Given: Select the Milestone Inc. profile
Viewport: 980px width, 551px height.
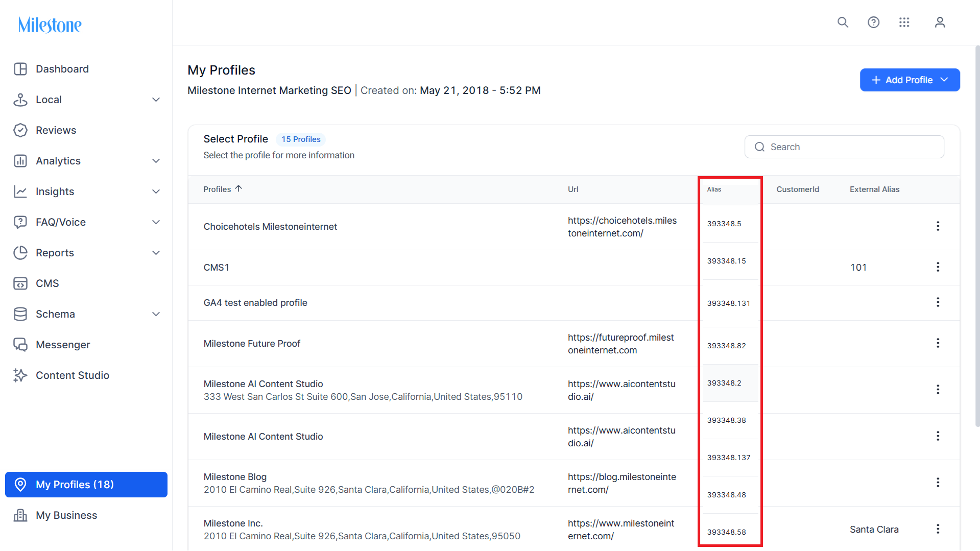Looking at the screenshot, I should click(x=233, y=523).
